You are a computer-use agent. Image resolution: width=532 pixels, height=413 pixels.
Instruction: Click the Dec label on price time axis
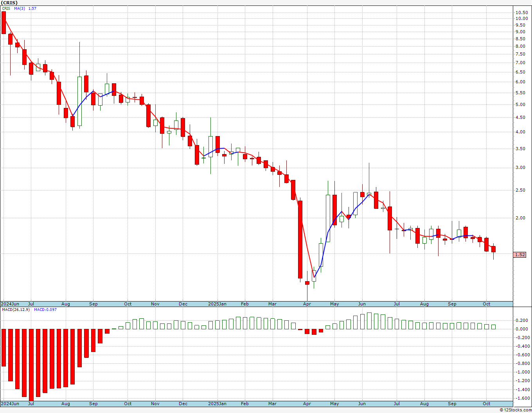tap(183, 304)
